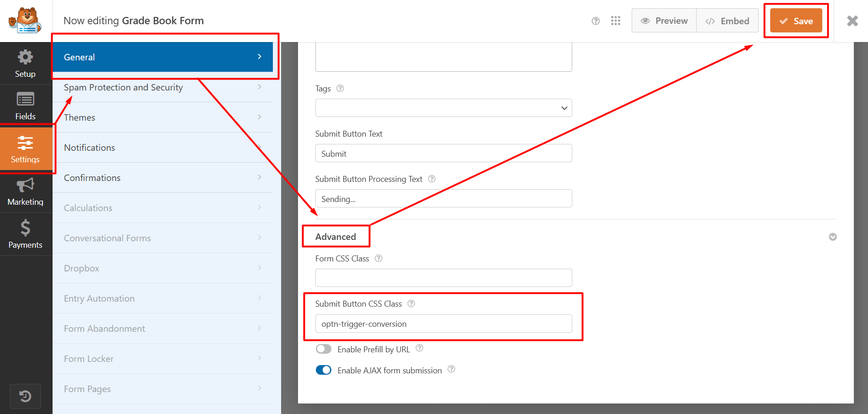Open the Settings panel
The height and width of the screenshot is (414, 868).
tap(26, 149)
